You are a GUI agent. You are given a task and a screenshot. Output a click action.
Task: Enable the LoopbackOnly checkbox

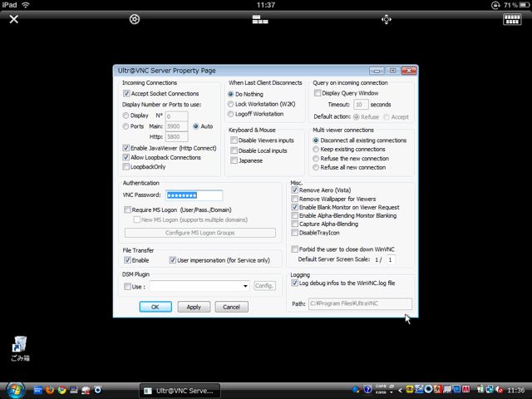[126, 166]
